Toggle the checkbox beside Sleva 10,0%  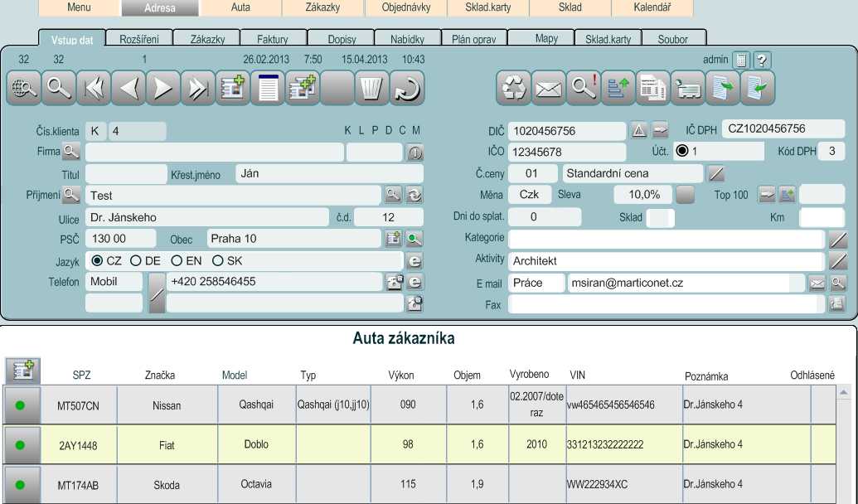[685, 194]
